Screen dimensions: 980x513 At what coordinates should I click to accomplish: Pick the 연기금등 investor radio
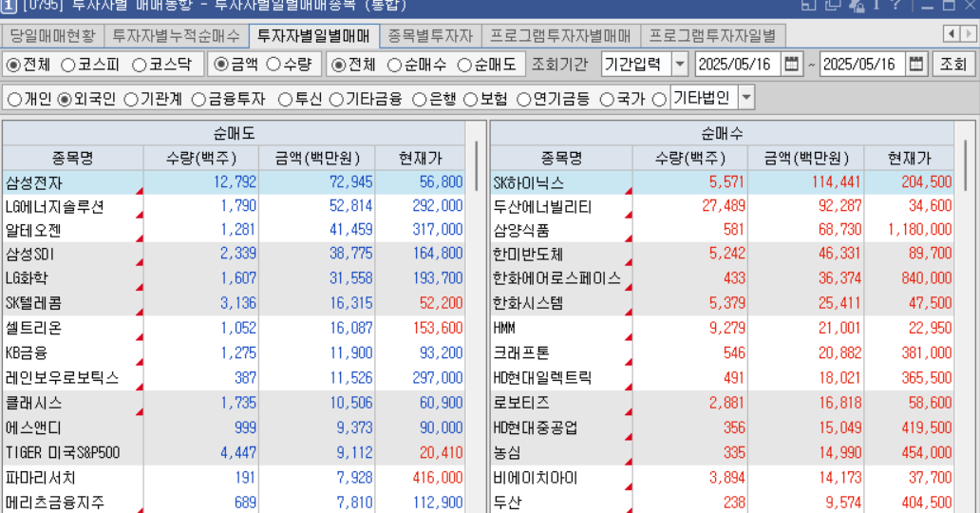pos(524,100)
